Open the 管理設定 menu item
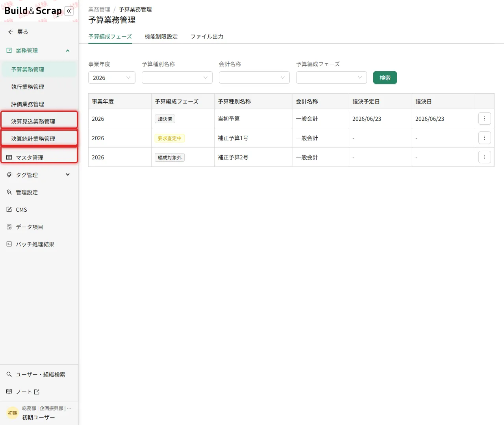 click(x=39, y=192)
